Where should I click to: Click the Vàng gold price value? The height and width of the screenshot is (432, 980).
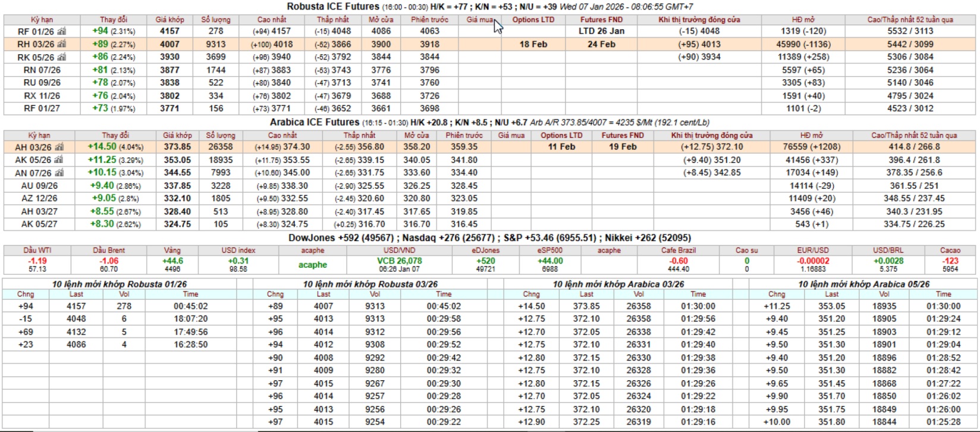[x=172, y=261]
